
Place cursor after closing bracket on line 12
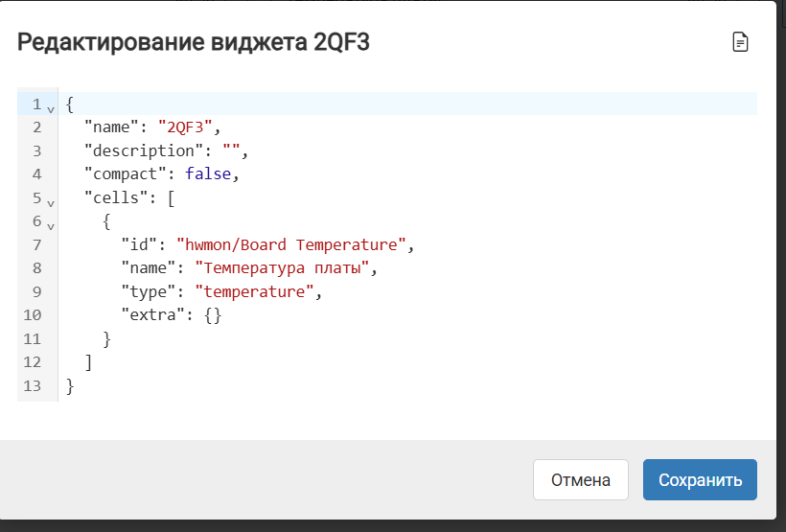tap(93, 362)
